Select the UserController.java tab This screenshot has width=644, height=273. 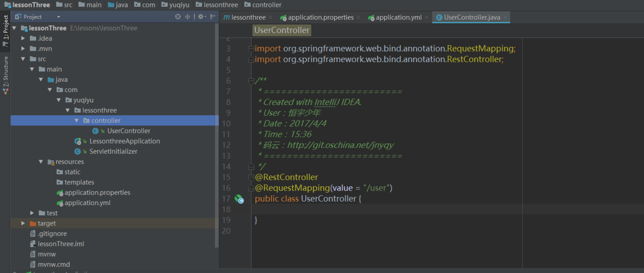(x=472, y=18)
